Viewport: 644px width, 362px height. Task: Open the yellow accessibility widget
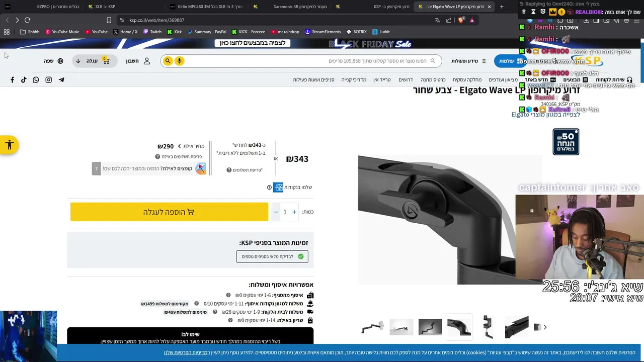click(x=9, y=145)
